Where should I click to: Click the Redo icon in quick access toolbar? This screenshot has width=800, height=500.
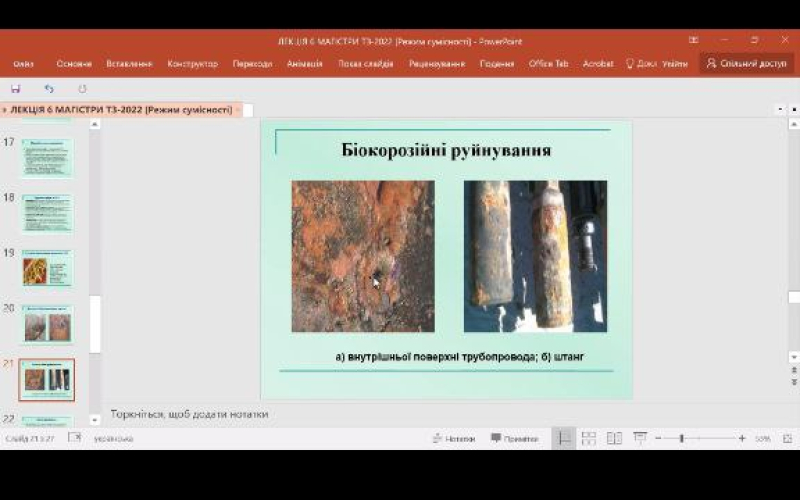[82, 89]
